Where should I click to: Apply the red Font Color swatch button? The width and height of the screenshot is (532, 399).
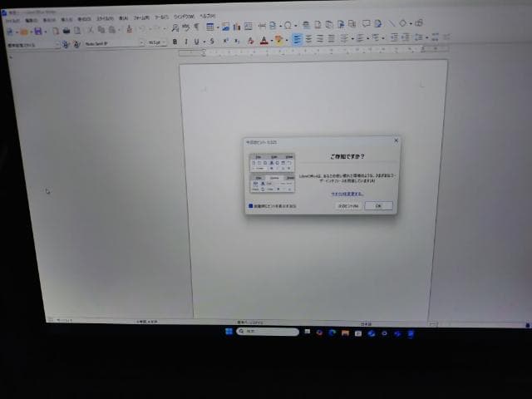point(264,41)
